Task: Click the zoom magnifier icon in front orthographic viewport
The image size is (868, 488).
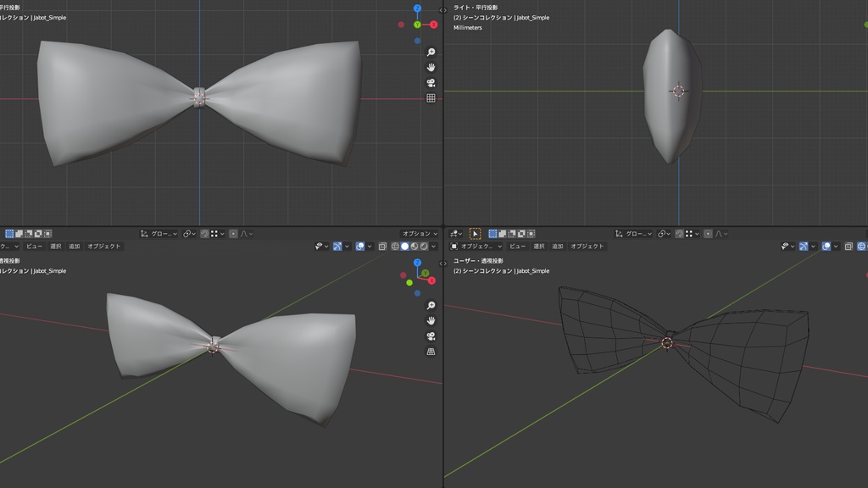Action: pyautogui.click(x=431, y=53)
